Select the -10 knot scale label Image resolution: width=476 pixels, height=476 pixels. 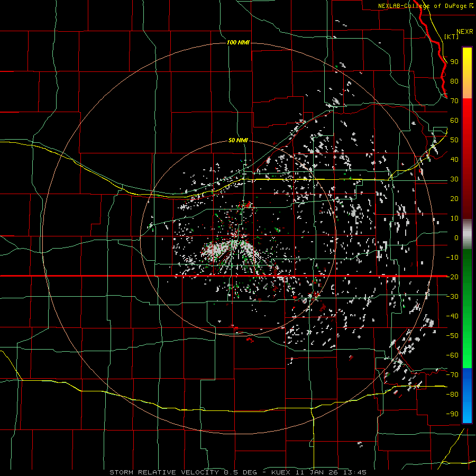click(x=452, y=258)
